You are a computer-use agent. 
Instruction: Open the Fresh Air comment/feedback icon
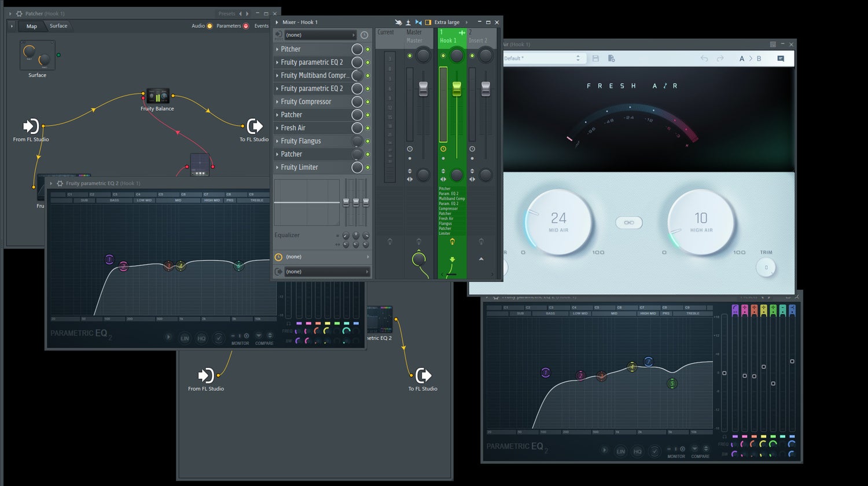[x=781, y=59]
